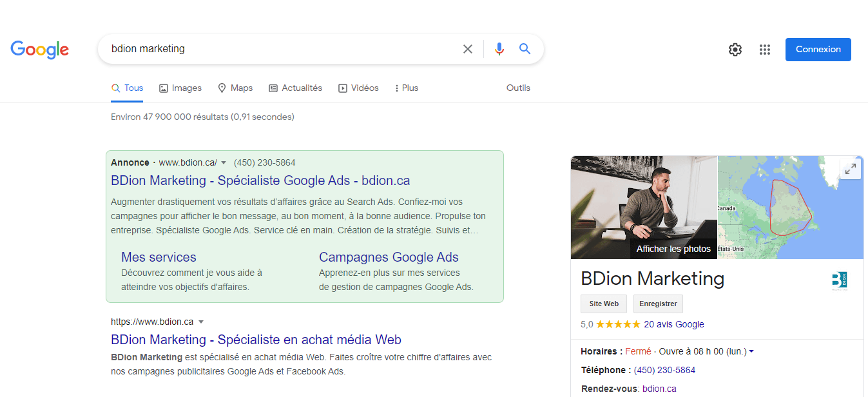Open Afficher les photos thumbnail

[673, 248]
